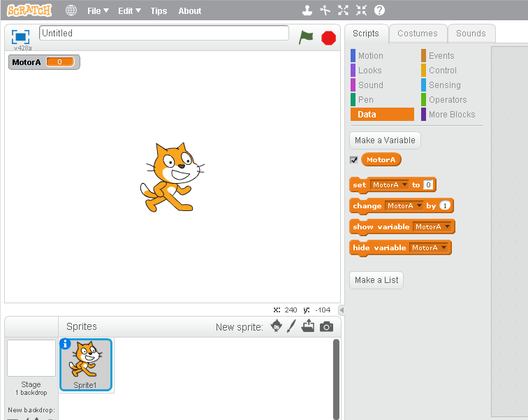Open the dropdown in hide variable block
This screenshot has height=420, width=528.
coord(429,247)
